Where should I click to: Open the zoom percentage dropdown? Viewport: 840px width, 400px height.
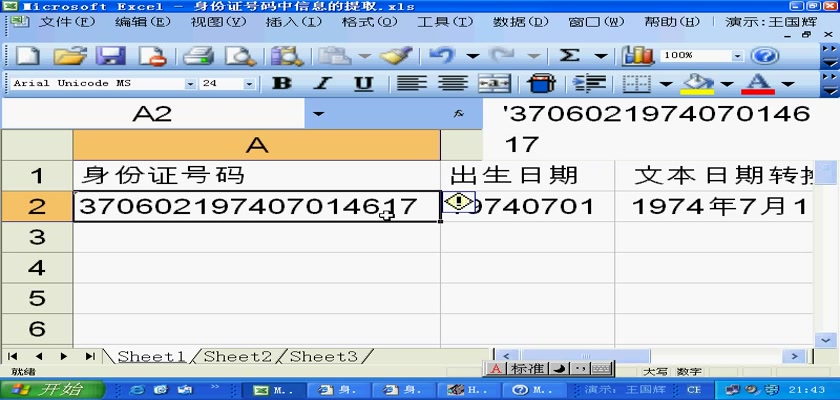738,57
